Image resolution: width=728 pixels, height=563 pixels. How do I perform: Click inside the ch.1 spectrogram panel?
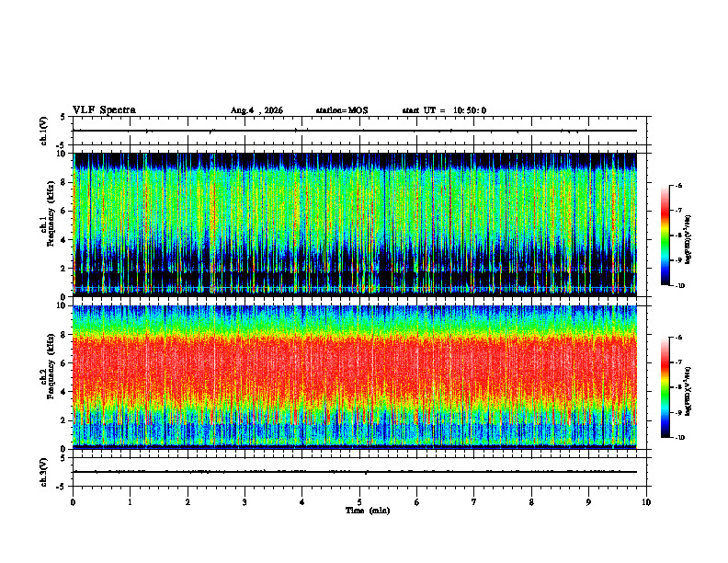(x=355, y=224)
